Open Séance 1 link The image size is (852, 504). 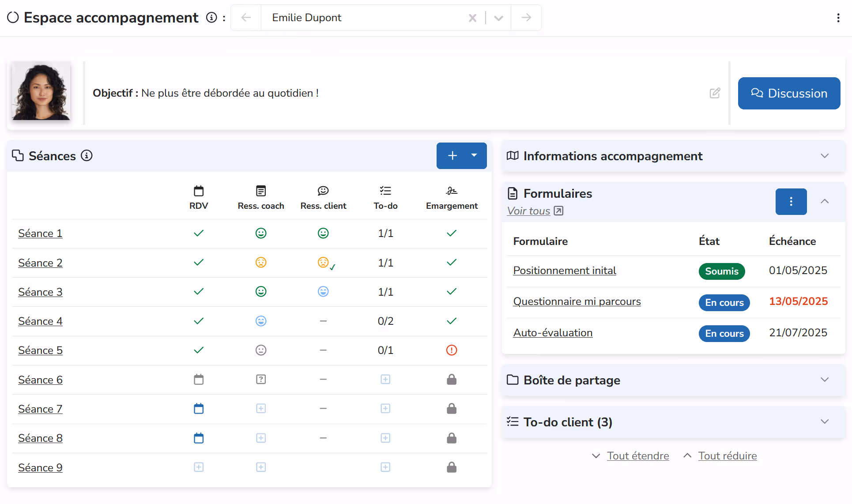(40, 233)
